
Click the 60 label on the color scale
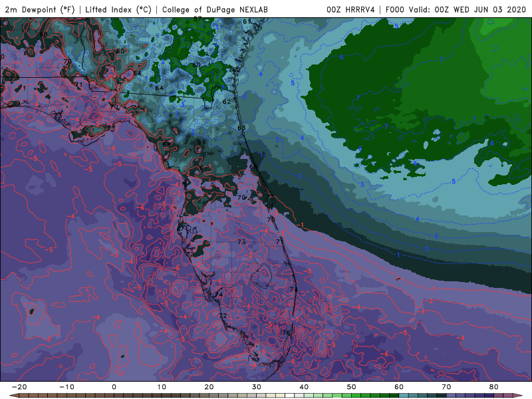[x=399, y=387]
